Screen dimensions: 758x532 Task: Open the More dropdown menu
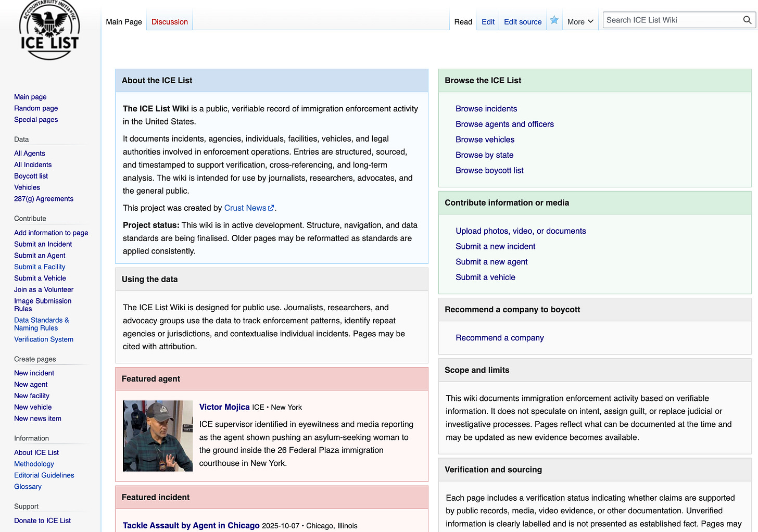(x=580, y=22)
